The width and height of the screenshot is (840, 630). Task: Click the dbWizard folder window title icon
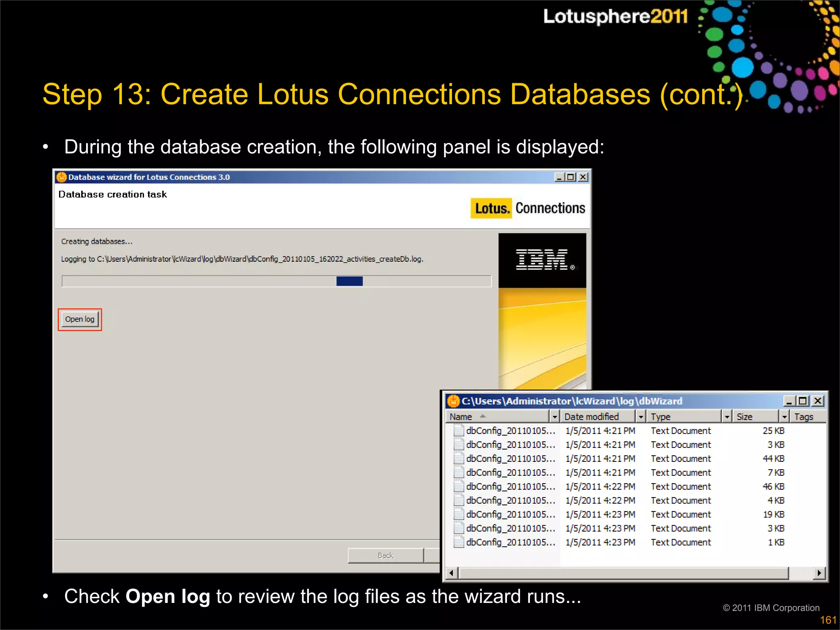click(x=453, y=401)
